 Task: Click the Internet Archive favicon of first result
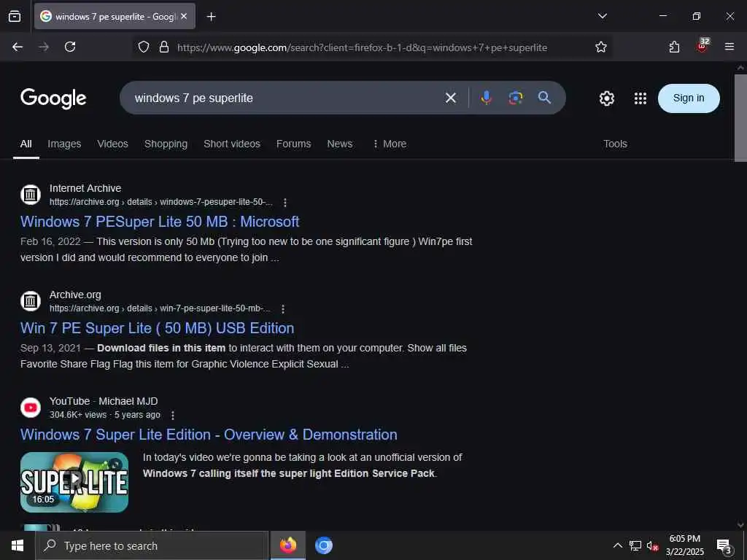(31, 195)
